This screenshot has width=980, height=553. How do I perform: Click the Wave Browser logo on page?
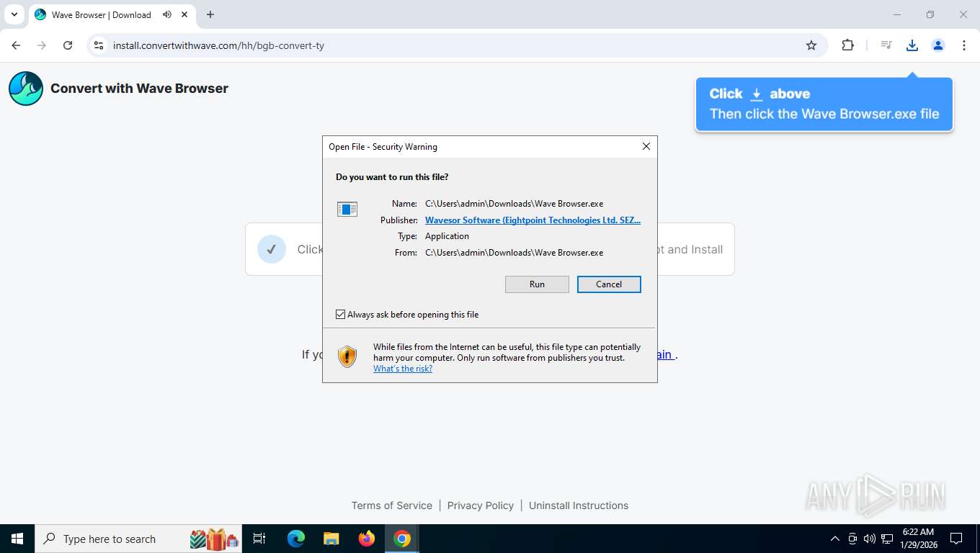[x=26, y=89]
